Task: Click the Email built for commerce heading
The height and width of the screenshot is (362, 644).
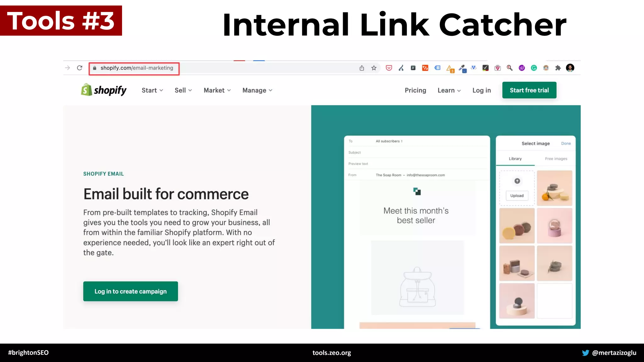Action: [x=166, y=194]
